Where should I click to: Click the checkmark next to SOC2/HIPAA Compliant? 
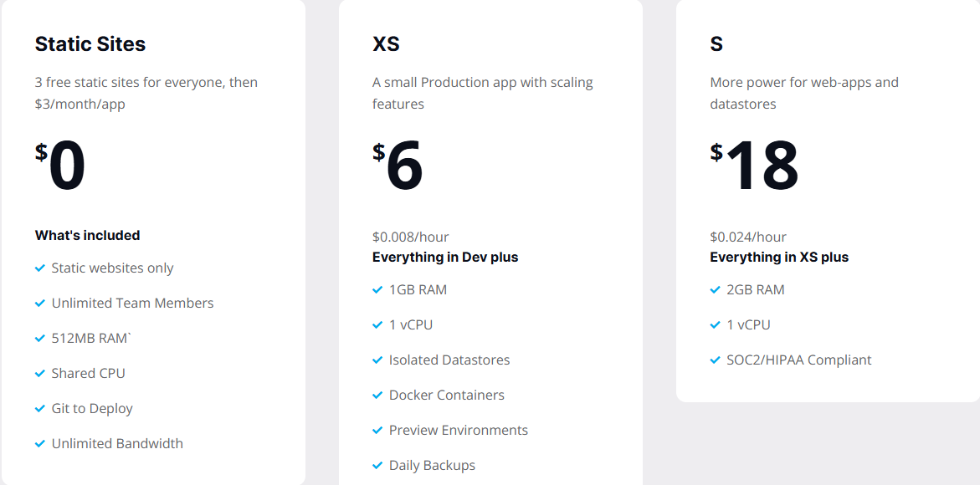pos(716,360)
